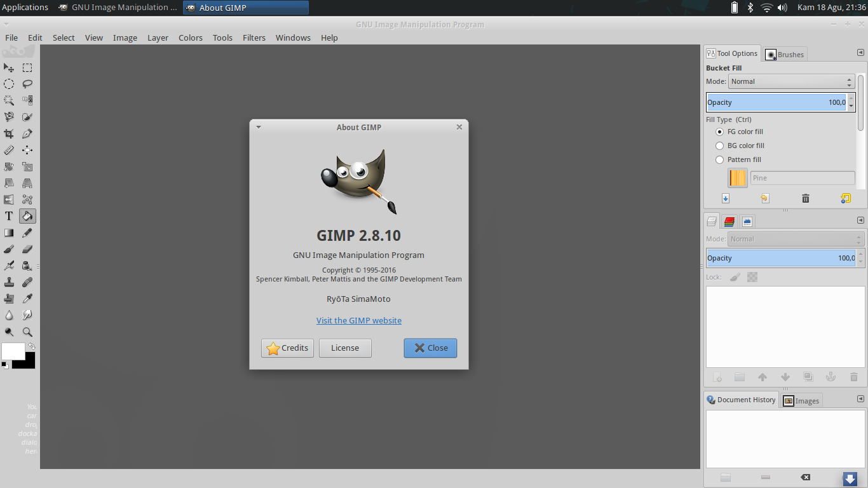Select the Eraser tool
The image size is (868, 488).
pos(27,249)
